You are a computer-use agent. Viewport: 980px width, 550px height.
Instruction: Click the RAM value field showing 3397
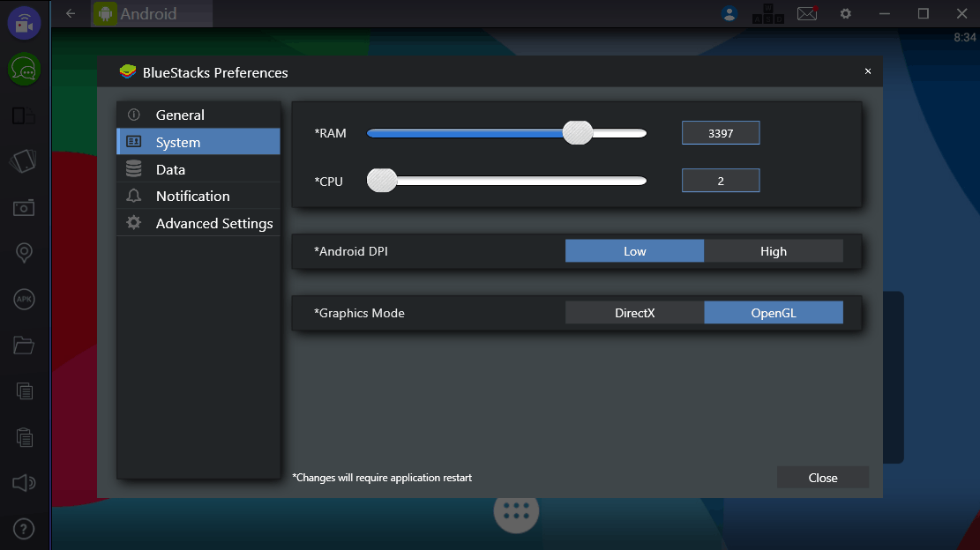tap(721, 133)
